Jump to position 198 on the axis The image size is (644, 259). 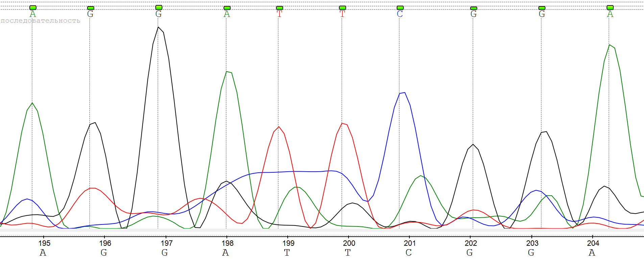click(227, 243)
